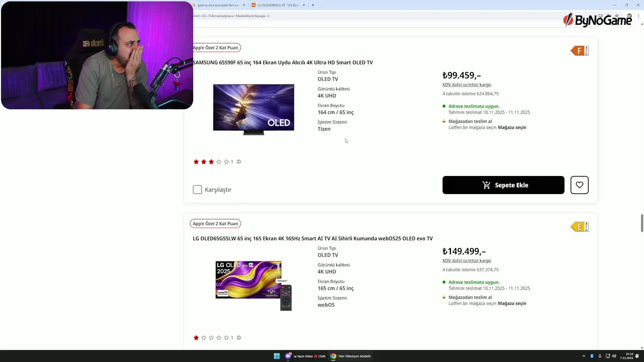Click 4 taksitle ödeme ₺37.374,75 text

(470, 269)
